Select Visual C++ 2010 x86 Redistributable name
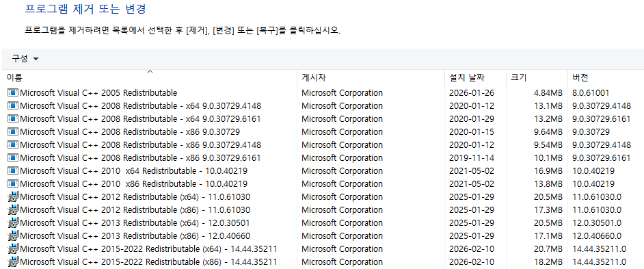The image size is (644, 269). coord(133,184)
